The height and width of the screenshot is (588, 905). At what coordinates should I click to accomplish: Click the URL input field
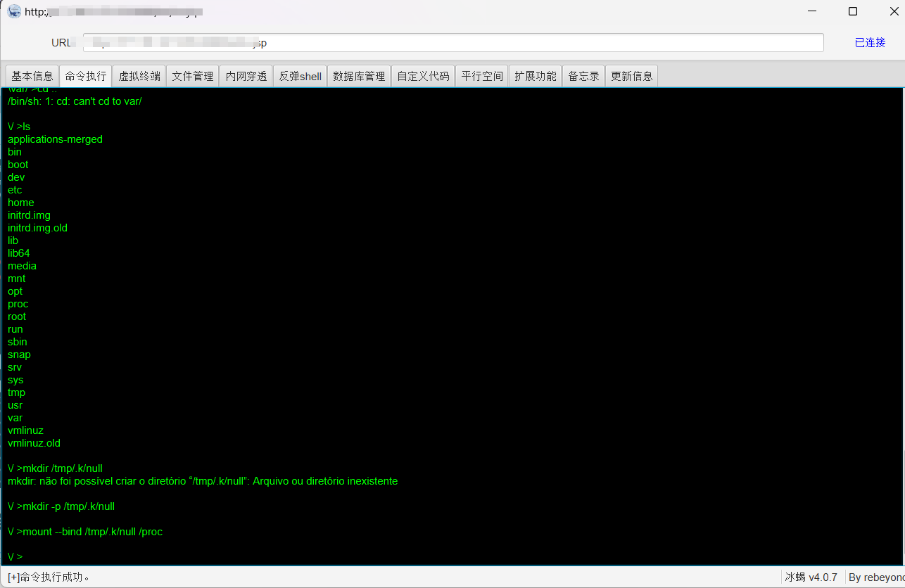pos(453,43)
